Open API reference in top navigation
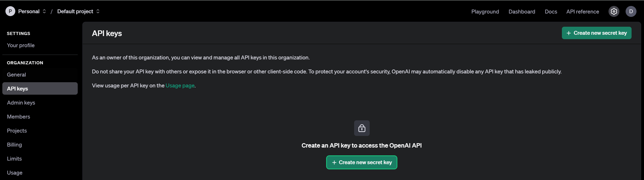This screenshot has width=644, height=180. 583,12
